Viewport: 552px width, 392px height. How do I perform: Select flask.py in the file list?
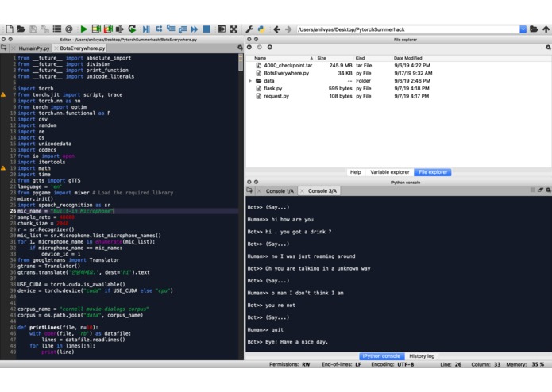click(x=273, y=89)
